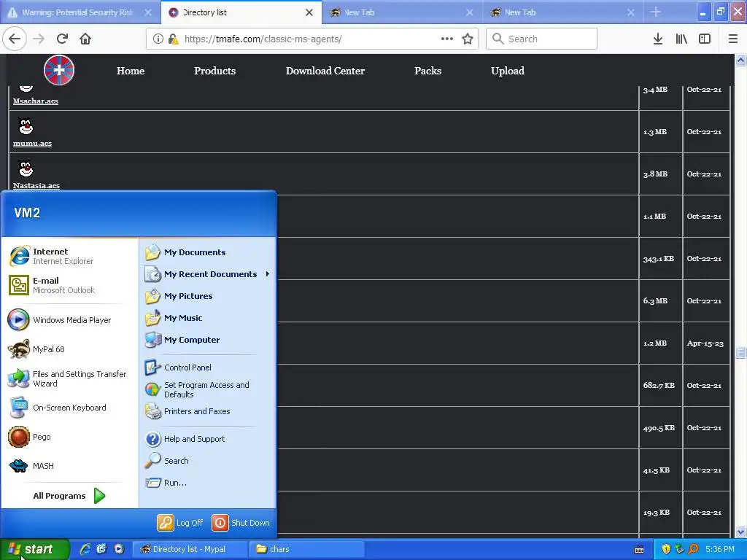Go back to the previous page
The width and height of the screenshot is (747, 560).
(15, 39)
